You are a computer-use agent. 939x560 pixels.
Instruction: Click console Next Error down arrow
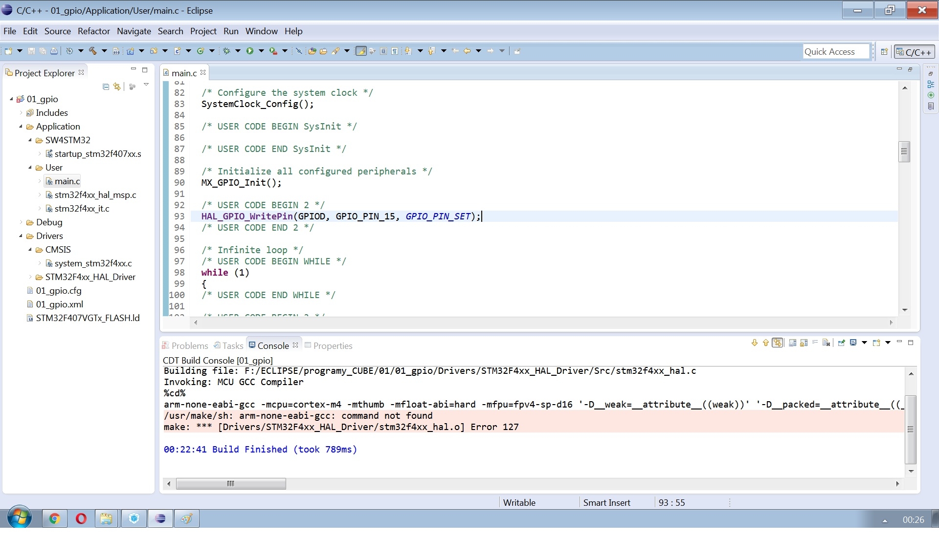pos(755,343)
